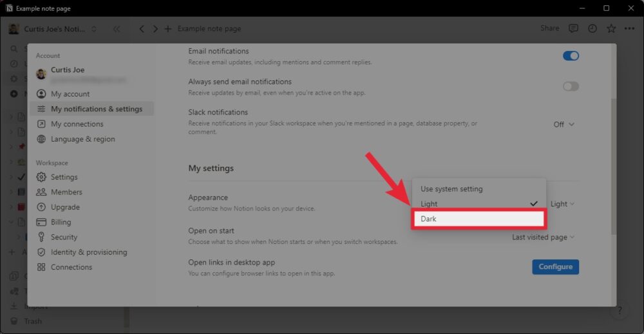Choose Use system setting option

coord(478,189)
